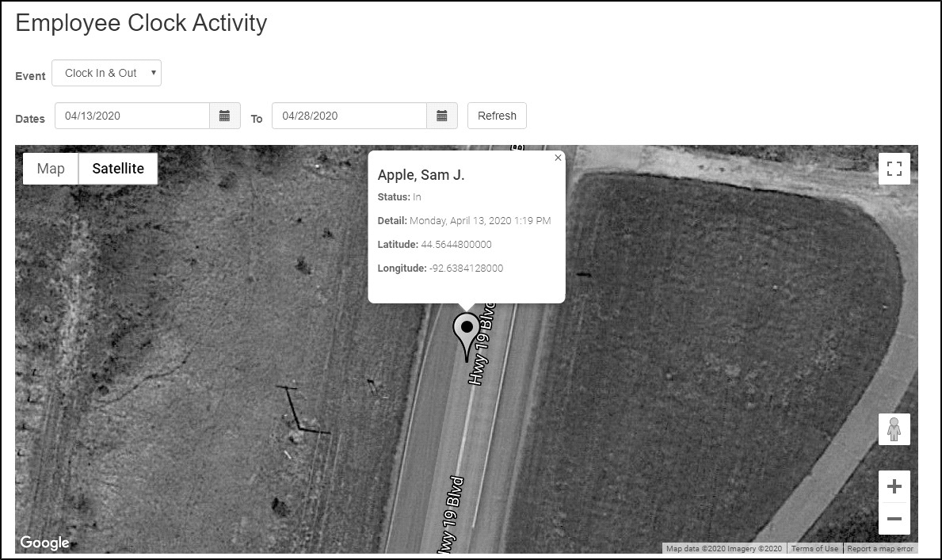Viewport: 942px width, 560px height.
Task: Click the Report a map error link
Action: [880, 548]
